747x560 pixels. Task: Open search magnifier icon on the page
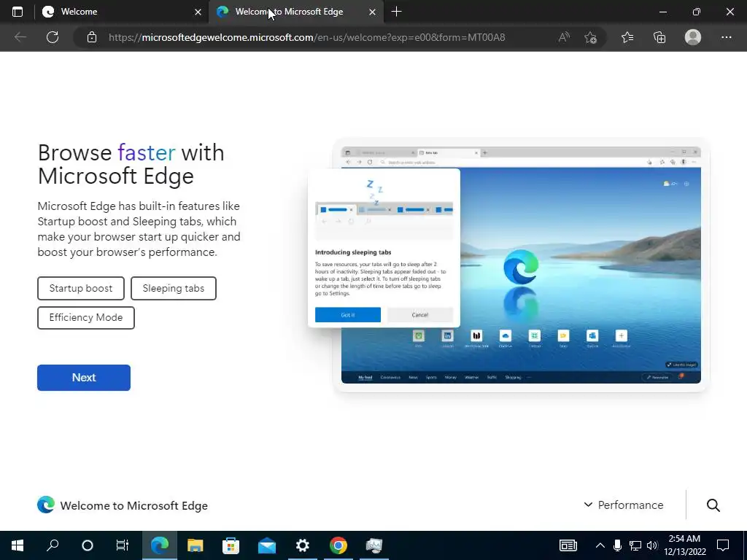(x=713, y=505)
